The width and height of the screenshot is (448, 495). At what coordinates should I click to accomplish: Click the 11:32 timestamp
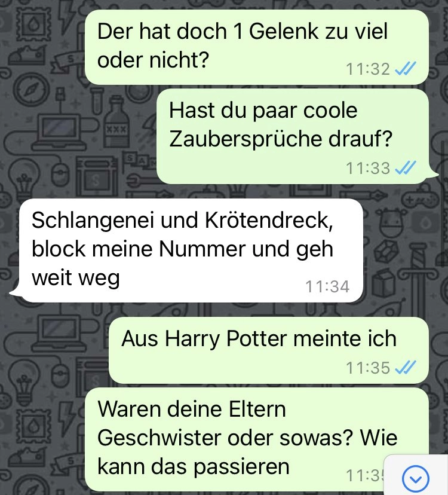click(368, 69)
